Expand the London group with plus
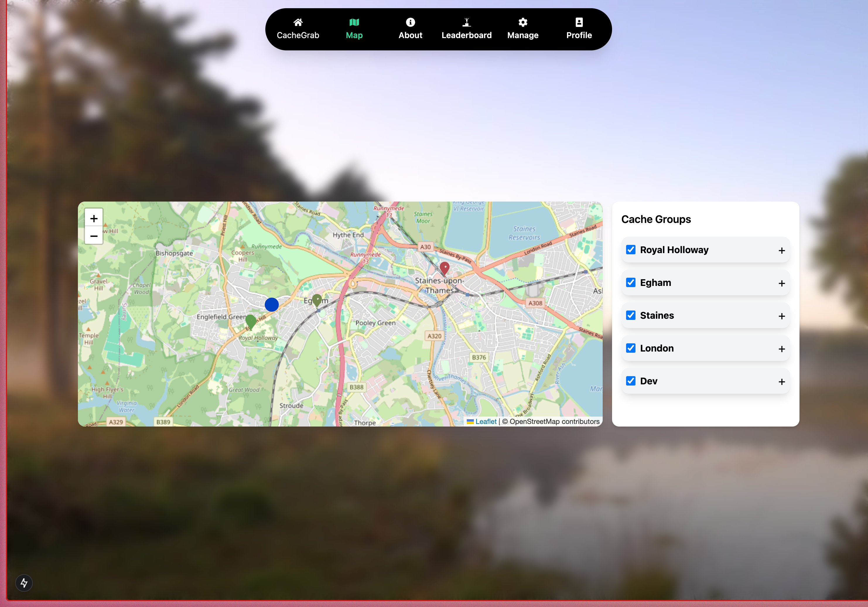The width and height of the screenshot is (868, 607). 781,349
